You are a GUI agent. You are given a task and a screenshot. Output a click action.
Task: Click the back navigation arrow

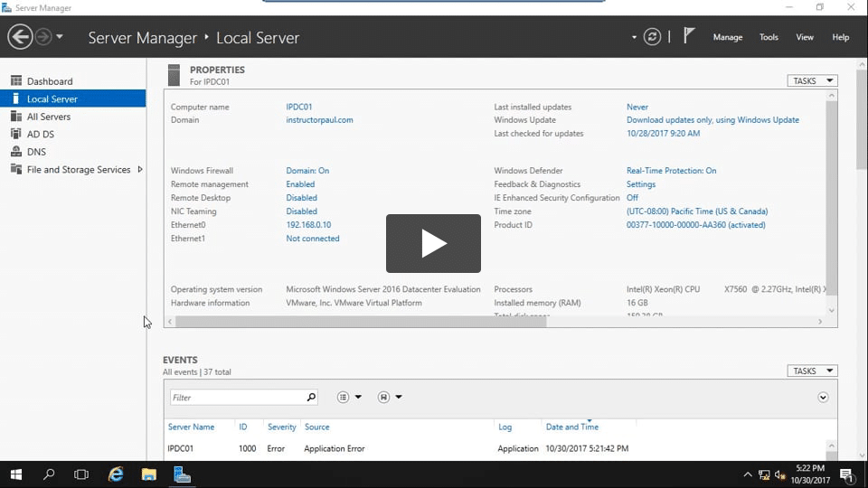pyautogui.click(x=20, y=37)
